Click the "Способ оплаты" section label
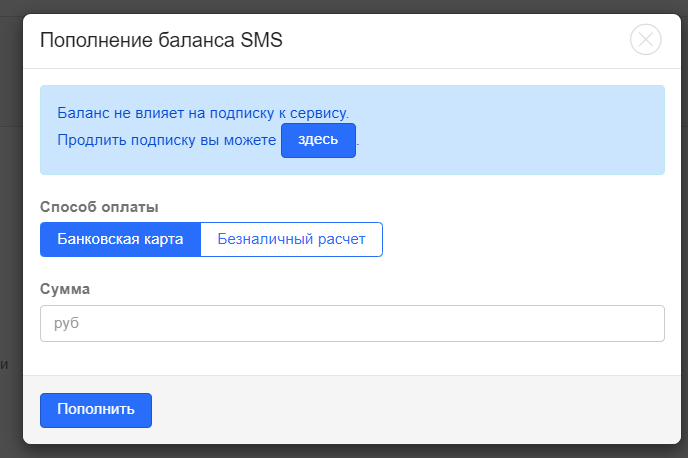The width and height of the screenshot is (688, 458). pos(99,207)
